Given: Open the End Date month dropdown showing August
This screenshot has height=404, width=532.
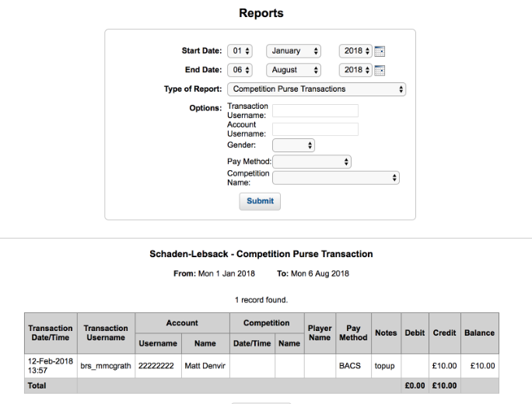Looking at the screenshot, I should pyautogui.click(x=293, y=70).
